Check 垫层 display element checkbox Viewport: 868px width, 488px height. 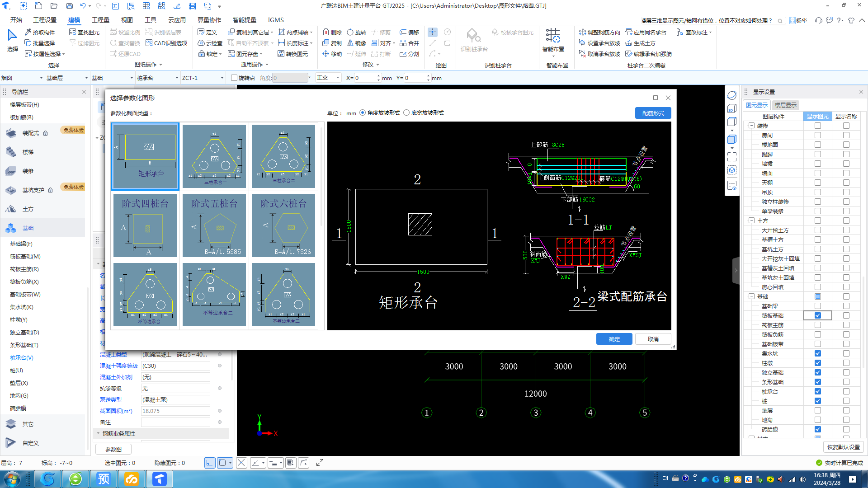tap(818, 410)
